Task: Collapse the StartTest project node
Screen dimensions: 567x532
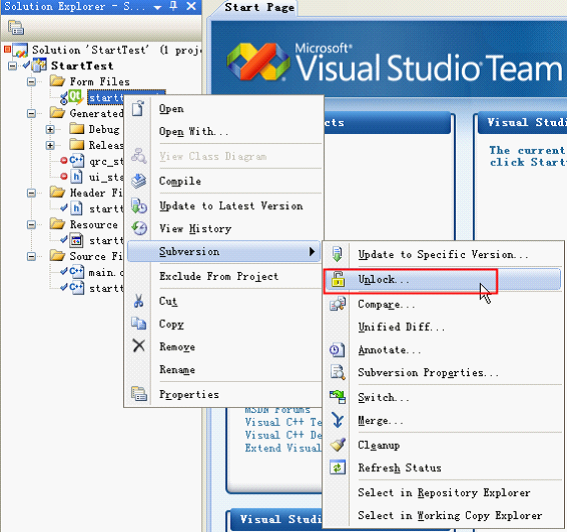Action: pos(12,66)
